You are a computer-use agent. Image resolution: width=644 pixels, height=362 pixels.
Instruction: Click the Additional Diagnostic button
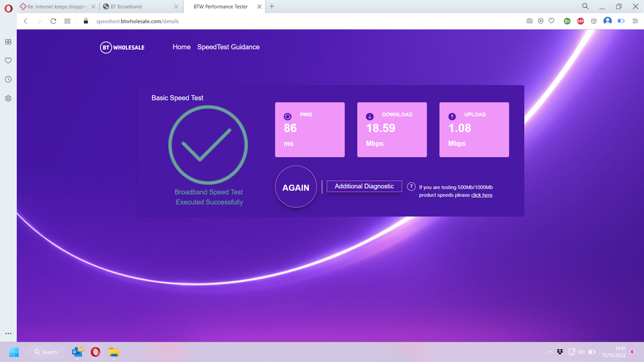[364, 186]
